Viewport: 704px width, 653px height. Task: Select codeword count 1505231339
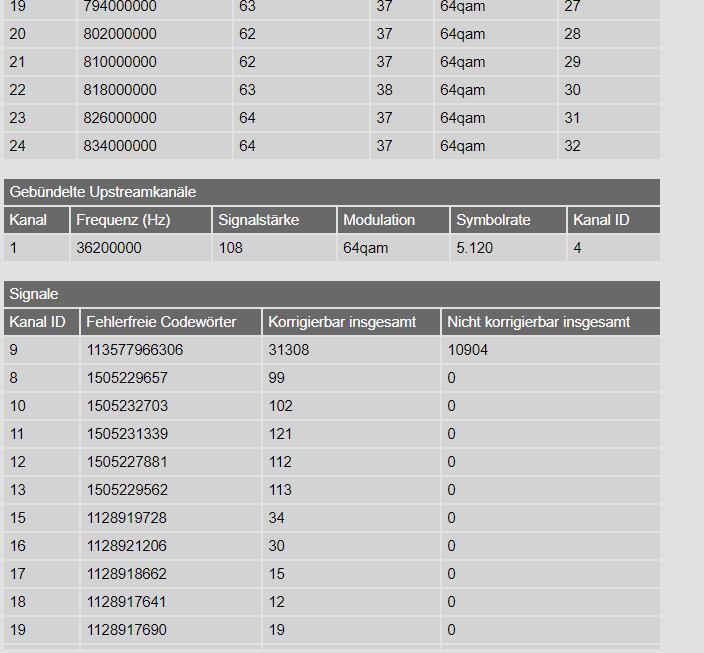127,434
